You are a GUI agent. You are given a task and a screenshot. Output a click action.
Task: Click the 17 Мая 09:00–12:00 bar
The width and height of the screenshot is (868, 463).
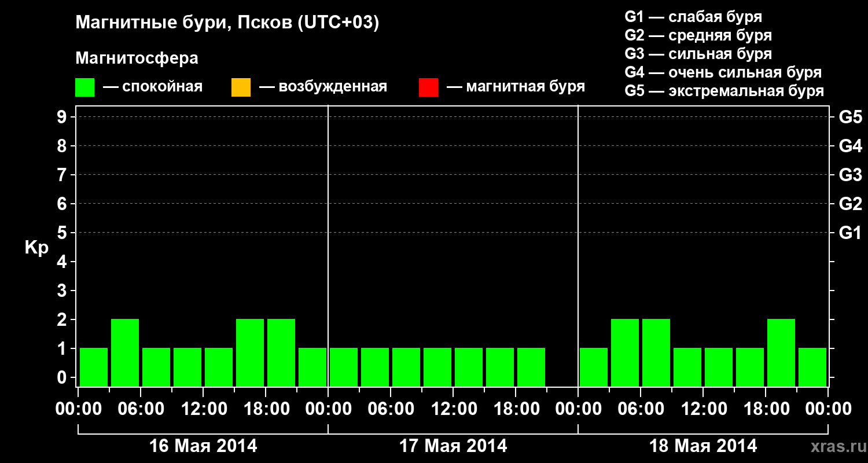(x=437, y=367)
